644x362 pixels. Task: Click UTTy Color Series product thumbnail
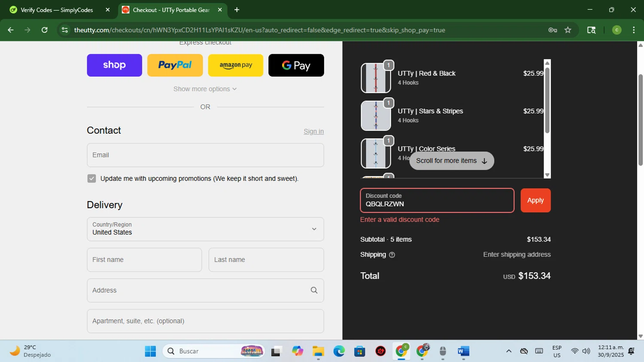point(376,154)
